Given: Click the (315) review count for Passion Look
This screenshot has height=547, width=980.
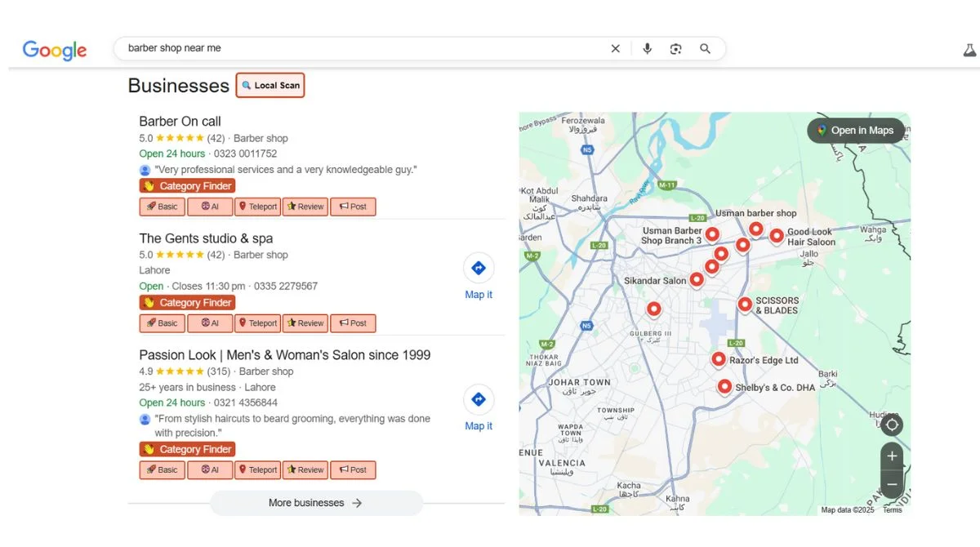Looking at the screenshot, I should click(219, 371).
